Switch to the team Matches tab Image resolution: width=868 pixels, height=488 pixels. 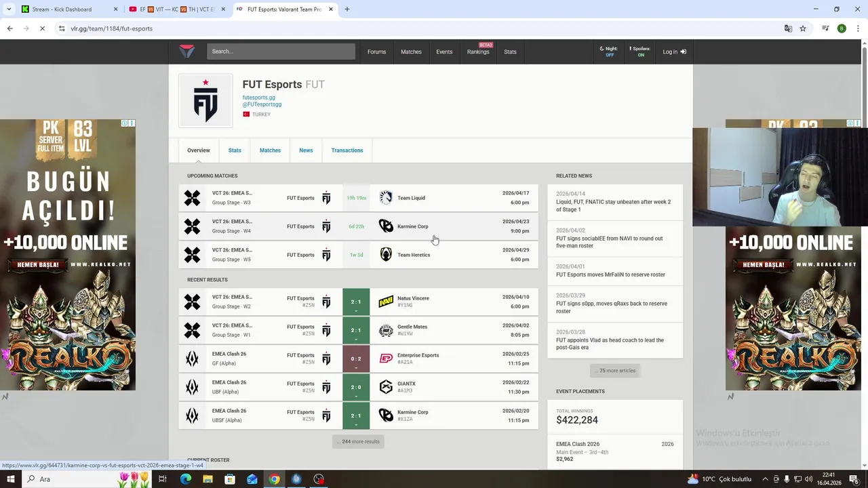(x=270, y=150)
